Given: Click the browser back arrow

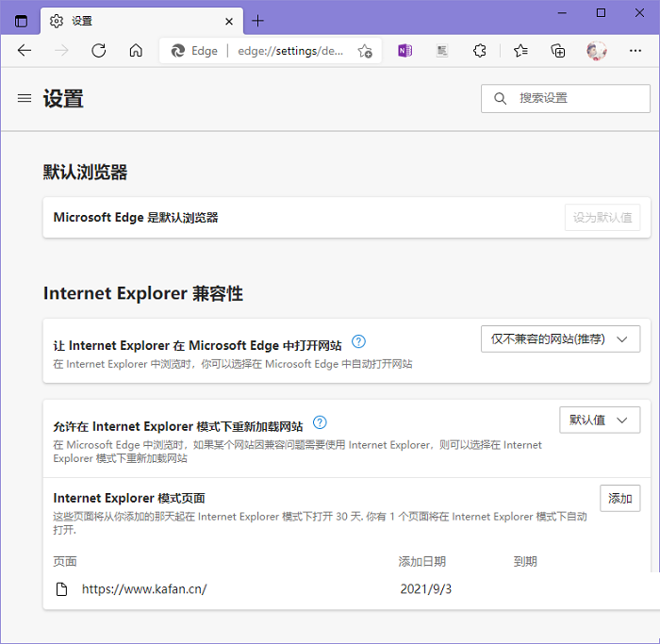Looking at the screenshot, I should pyautogui.click(x=25, y=51).
